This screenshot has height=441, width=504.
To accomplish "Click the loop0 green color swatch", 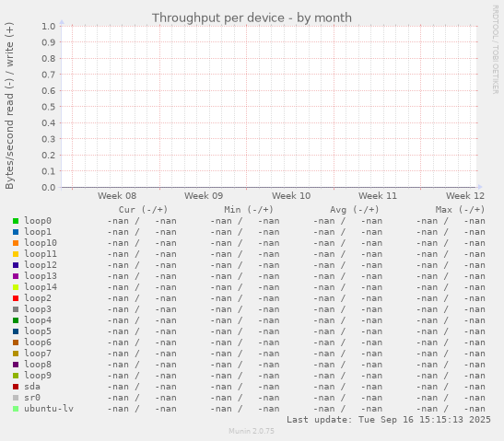I will pos(16,221).
